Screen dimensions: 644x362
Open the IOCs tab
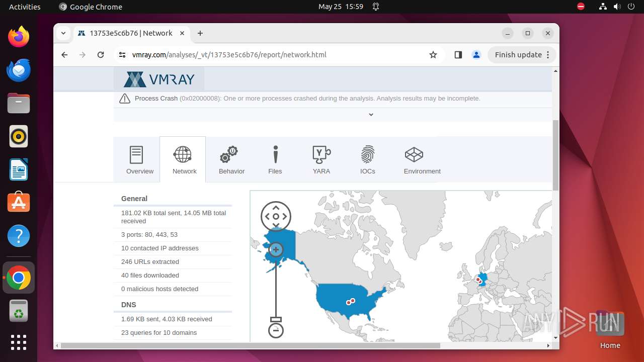(368, 159)
